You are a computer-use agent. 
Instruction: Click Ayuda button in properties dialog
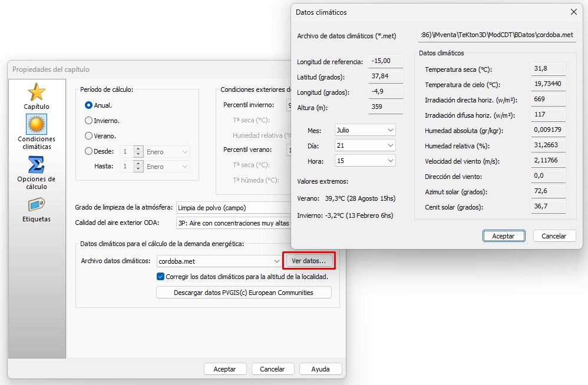(321, 369)
